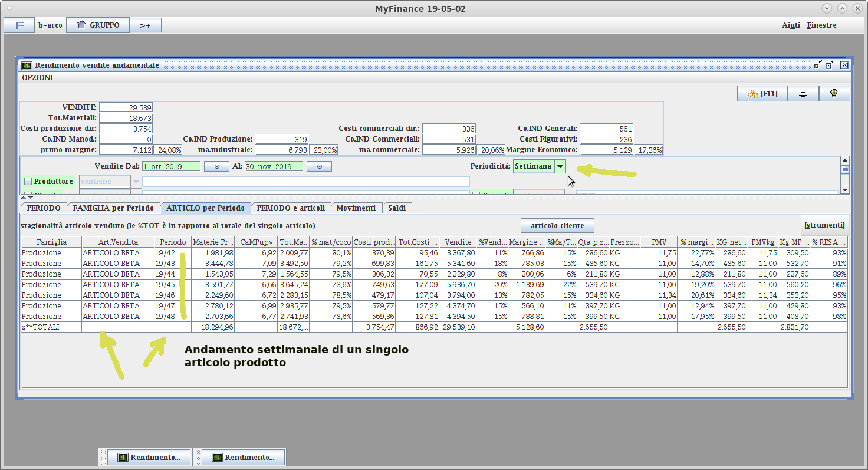Iconify the Rendimento vendite internal window
The image size is (868, 470).
pyautogui.click(x=818, y=65)
